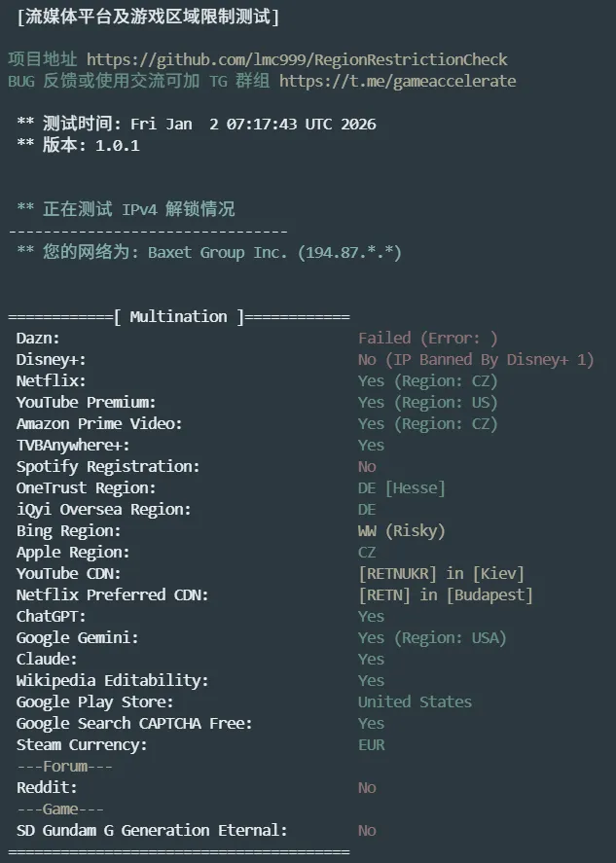Click the SD Gundam G Generation Eternal label

point(152,831)
